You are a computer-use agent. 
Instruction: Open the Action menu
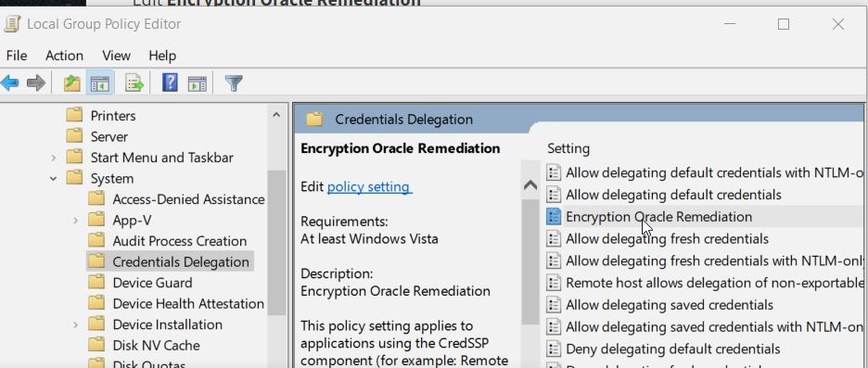pyautogui.click(x=64, y=56)
